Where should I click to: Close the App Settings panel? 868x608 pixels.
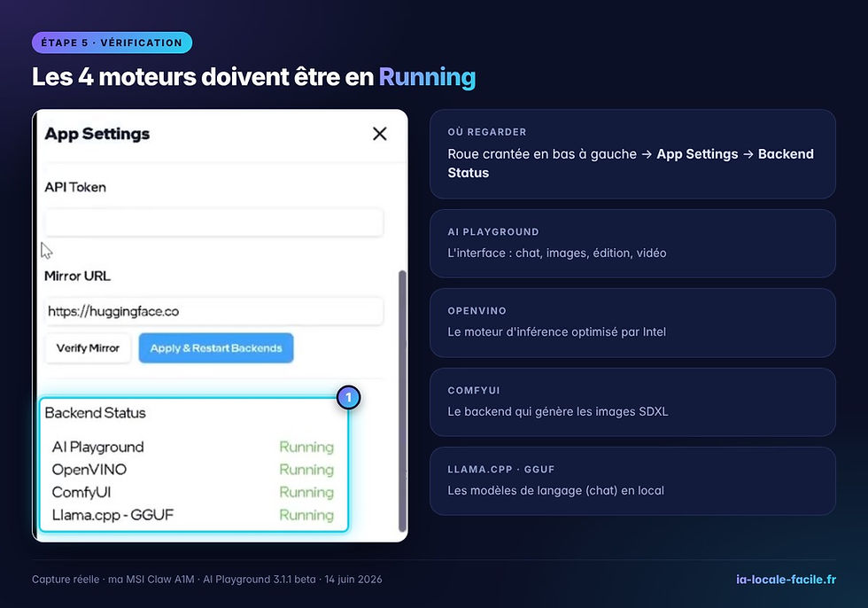380,134
